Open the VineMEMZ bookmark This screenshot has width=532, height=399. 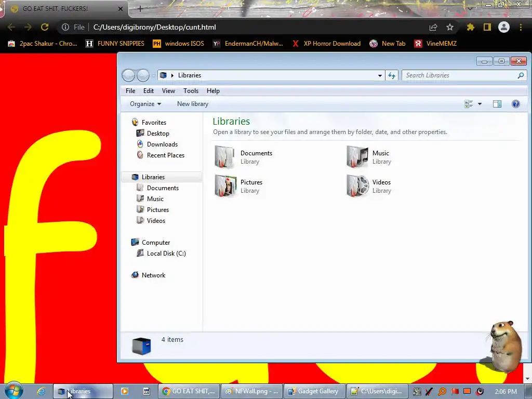[436, 44]
